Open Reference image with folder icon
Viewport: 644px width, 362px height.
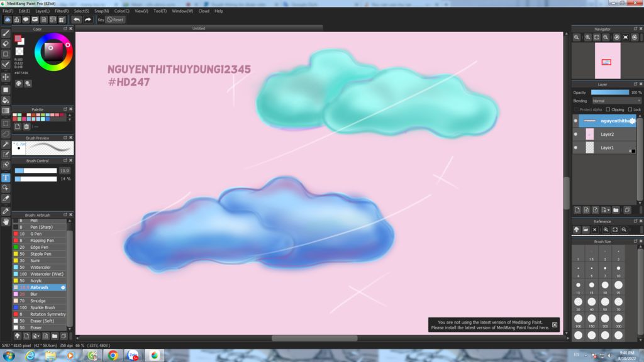[x=586, y=230]
